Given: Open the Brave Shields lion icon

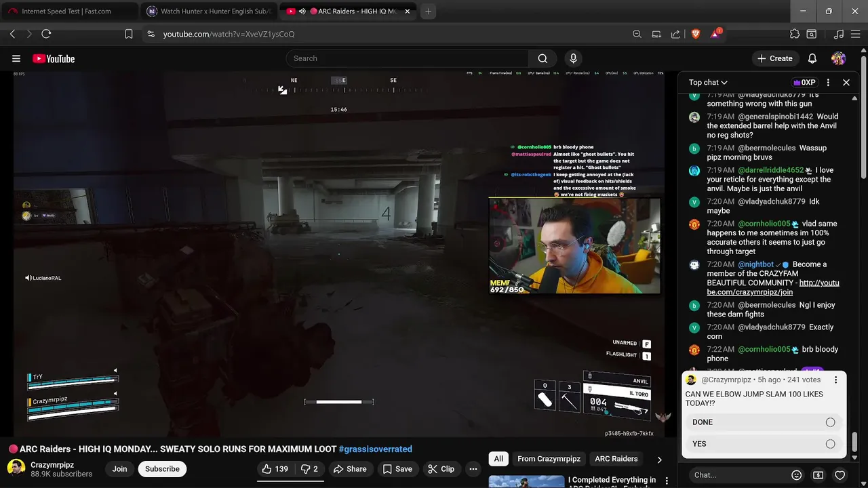Looking at the screenshot, I should click(x=695, y=34).
